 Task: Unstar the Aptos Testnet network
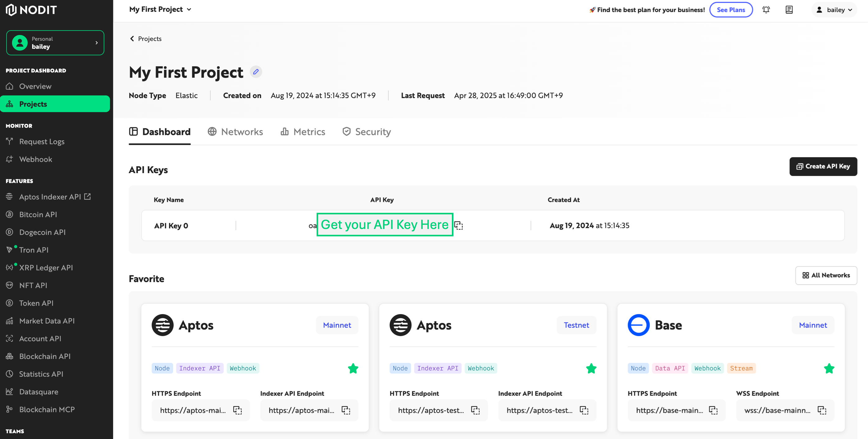click(x=591, y=368)
